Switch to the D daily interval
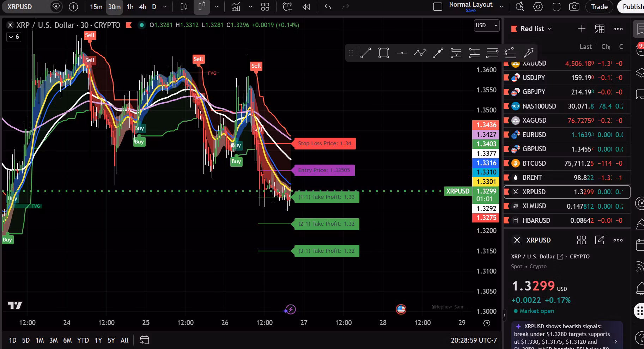 click(x=154, y=7)
